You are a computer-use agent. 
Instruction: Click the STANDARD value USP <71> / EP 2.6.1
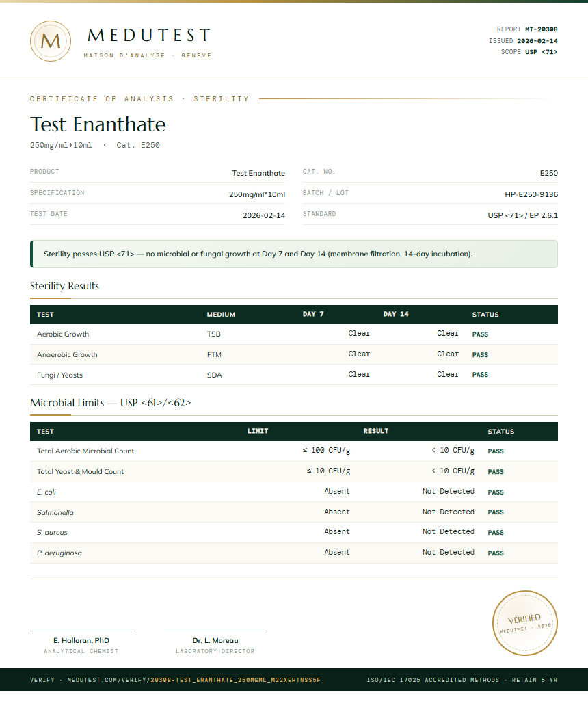pos(522,215)
